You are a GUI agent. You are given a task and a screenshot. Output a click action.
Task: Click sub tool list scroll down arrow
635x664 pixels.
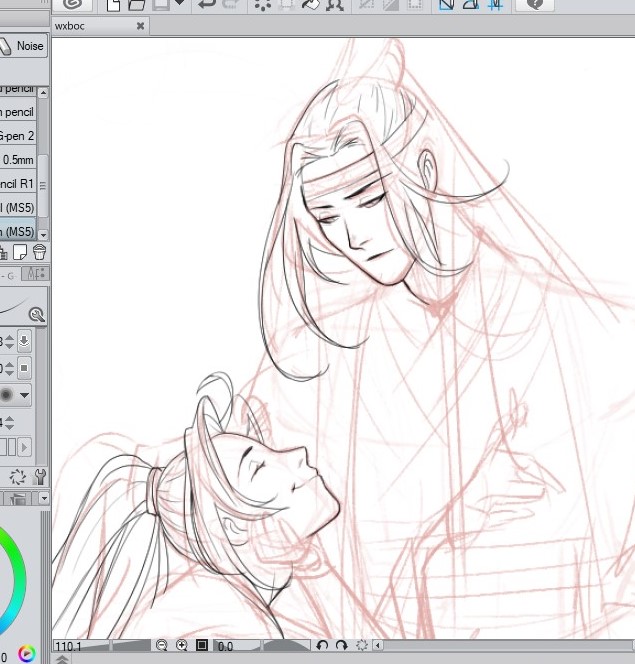point(43,234)
